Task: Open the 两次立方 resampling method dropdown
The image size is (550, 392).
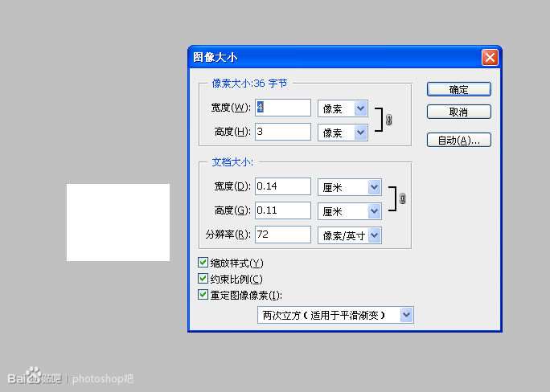Action: point(335,315)
